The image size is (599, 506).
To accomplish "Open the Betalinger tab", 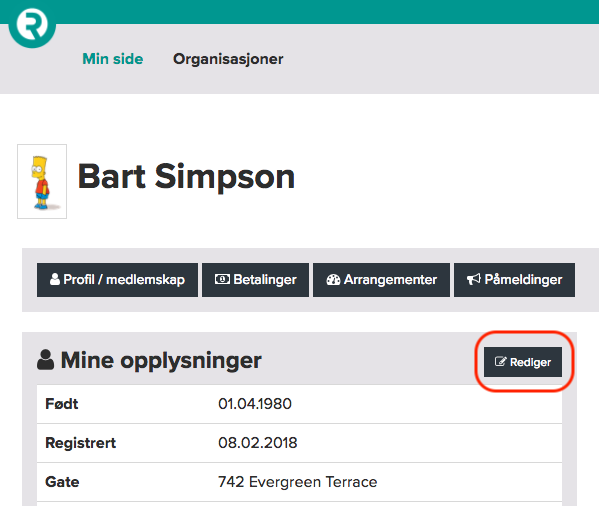I will (x=255, y=280).
